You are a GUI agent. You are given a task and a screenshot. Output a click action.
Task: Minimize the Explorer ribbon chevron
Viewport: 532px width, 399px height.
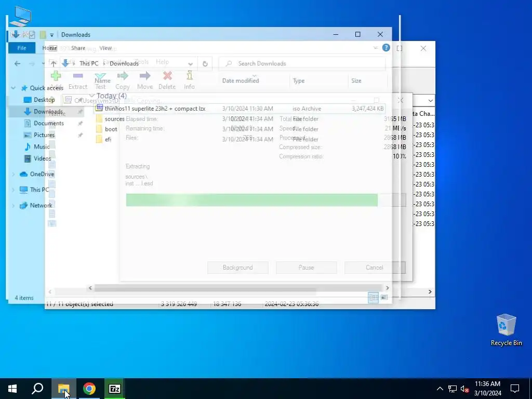pyautogui.click(x=375, y=48)
